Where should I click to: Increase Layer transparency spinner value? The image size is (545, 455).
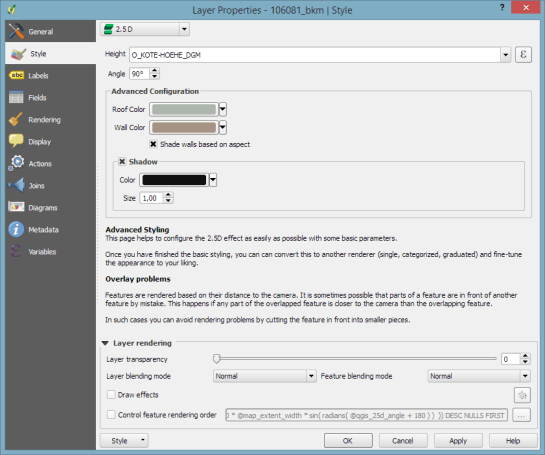tap(526, 356)
